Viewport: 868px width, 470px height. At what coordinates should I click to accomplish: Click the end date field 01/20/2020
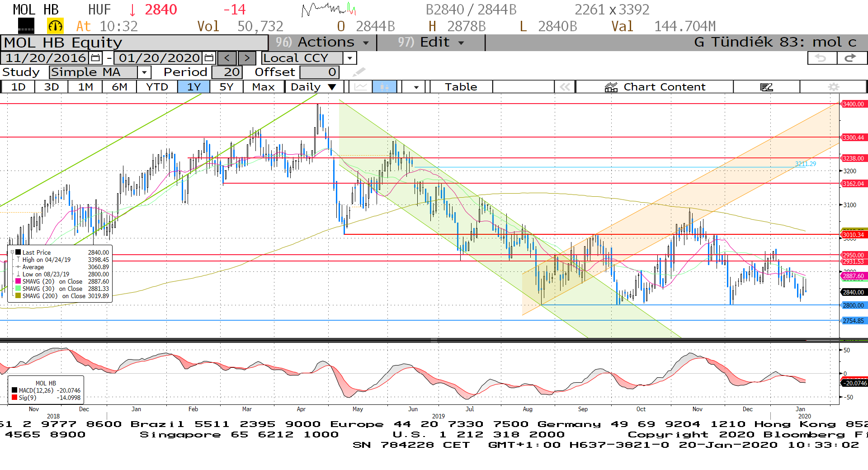[x=159, y=58]
